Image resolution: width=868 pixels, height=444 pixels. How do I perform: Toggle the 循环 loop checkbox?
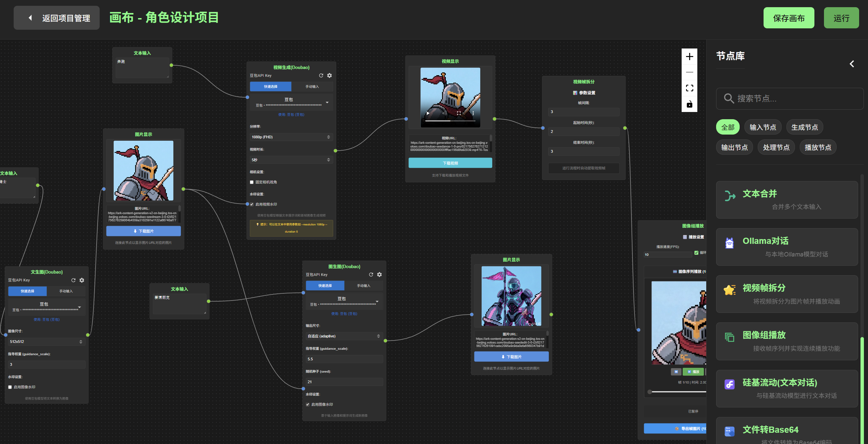point(696,253)
